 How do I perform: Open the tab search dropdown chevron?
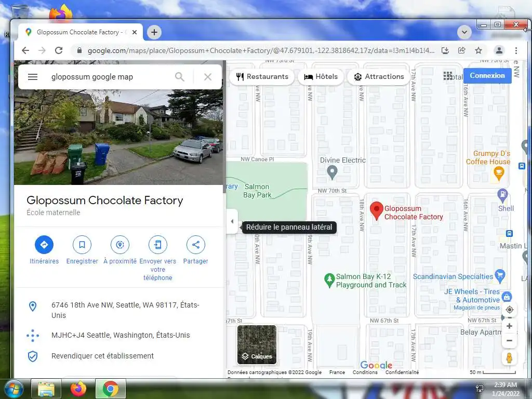(x=464, y=33)
